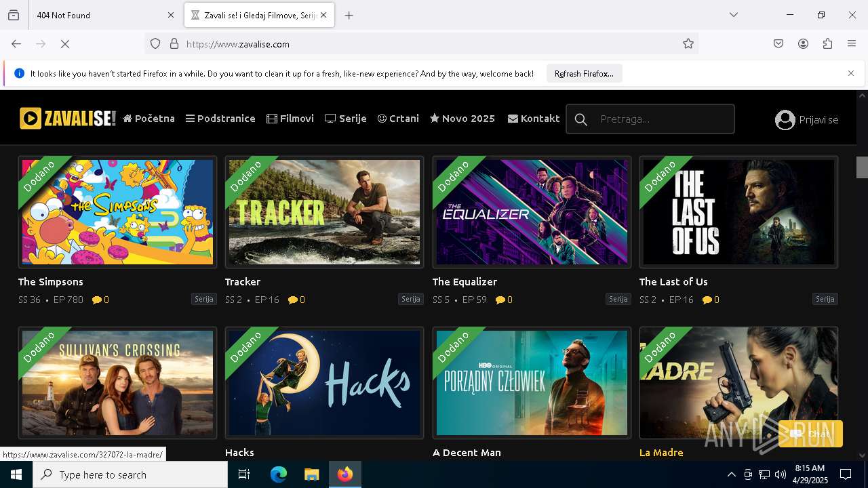Open the Crtani section
Viewport: 868px width, 488px height.
pyautogui.click(x=398, y=119)
